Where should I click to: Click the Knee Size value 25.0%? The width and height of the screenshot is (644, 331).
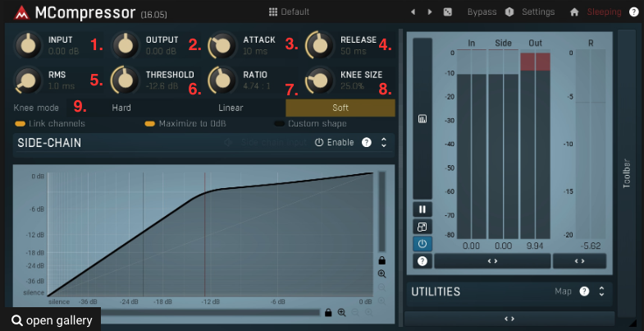click(x=353, y=86)
